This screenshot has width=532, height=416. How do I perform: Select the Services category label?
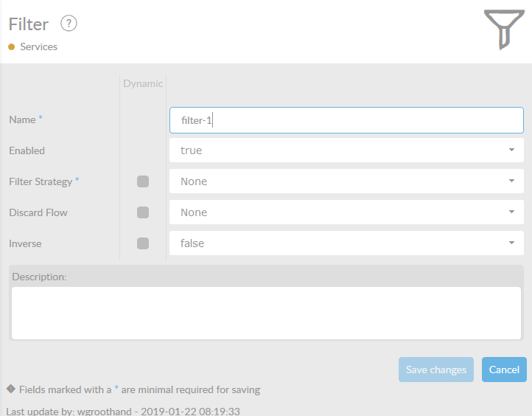click(38, 47)
